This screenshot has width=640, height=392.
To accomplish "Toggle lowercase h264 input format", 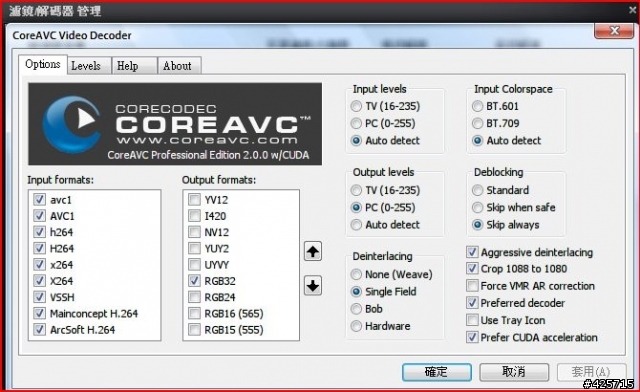I will pyautogui.click(x=39, y=232).
